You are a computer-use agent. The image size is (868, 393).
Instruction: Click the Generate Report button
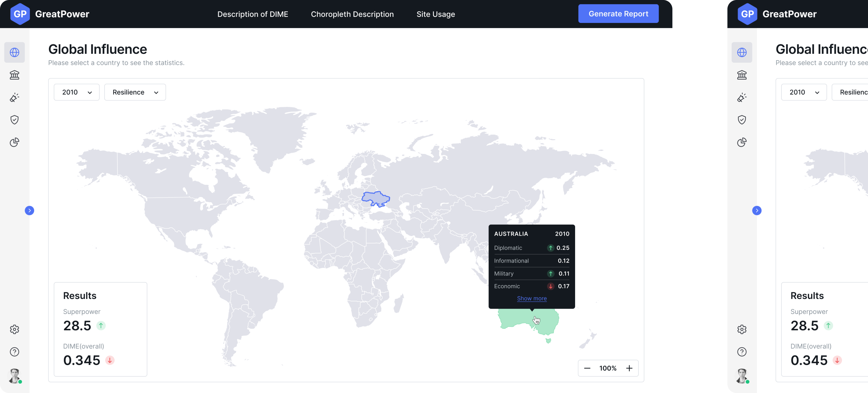pos(618,14)
